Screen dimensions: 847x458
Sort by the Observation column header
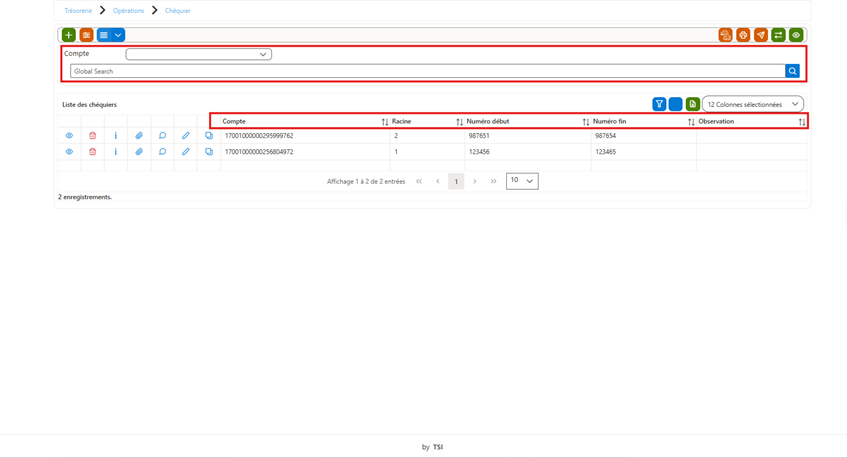point(751,122)
